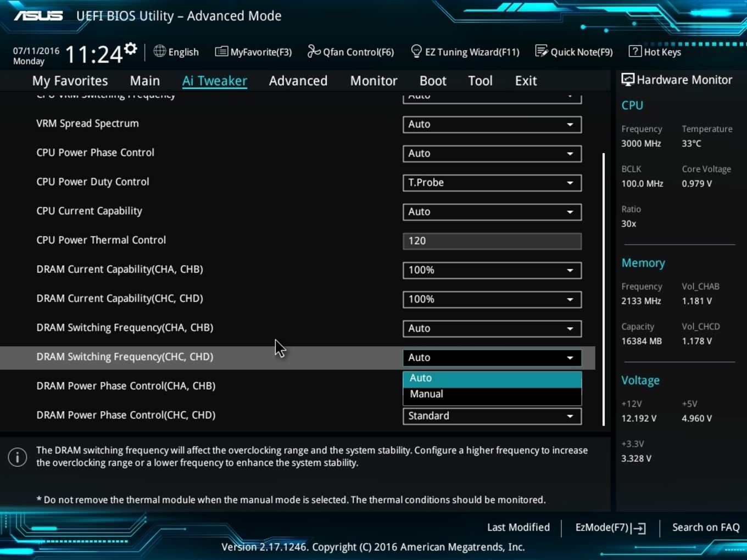Screen dimensions: 747x560
Task: Expand CPU Power Phase Control dropdown
Action: point(492,153)
